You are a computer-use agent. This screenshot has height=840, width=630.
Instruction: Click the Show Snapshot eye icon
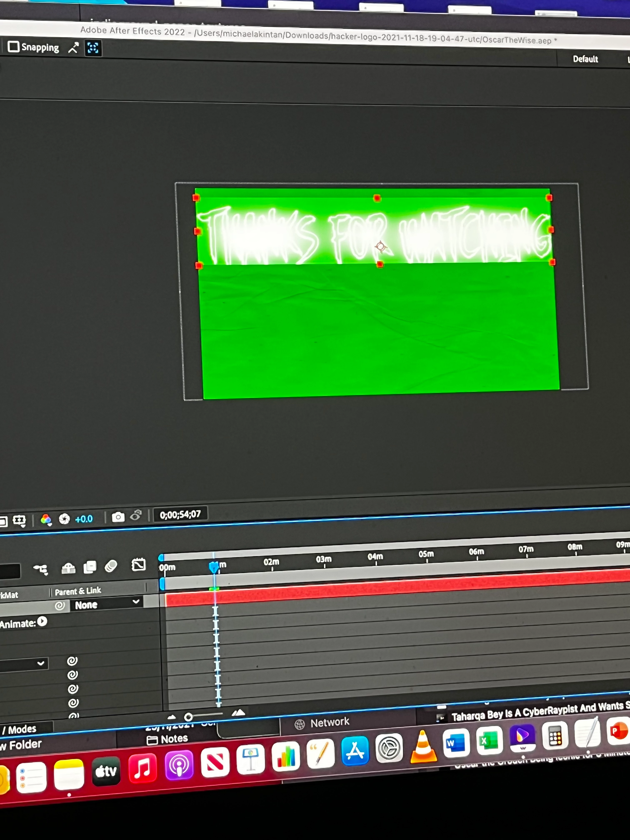tap(136, 516)
